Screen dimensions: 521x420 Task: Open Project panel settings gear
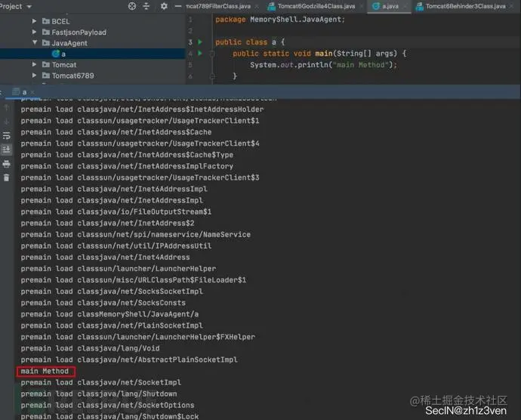(x=164, y=6)
